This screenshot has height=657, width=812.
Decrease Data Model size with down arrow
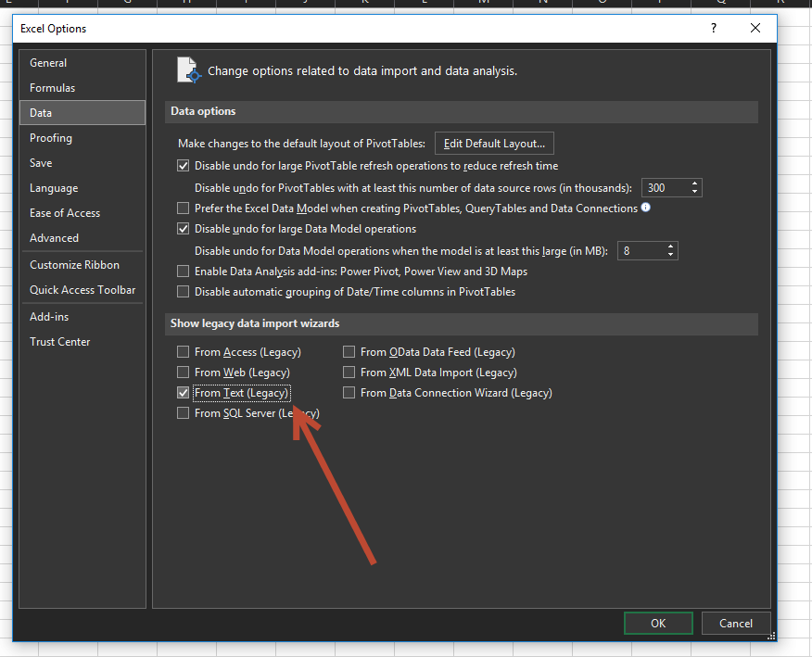pyautogui.click(x=670, y=255)
